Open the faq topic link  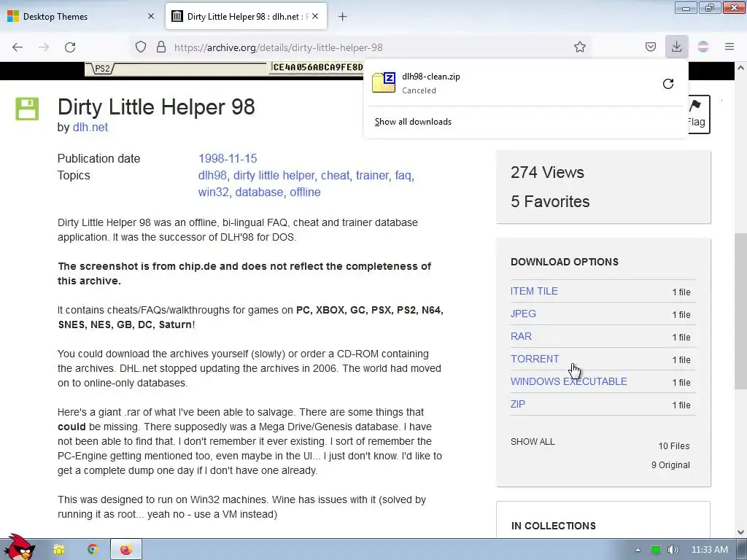[403, 175]
